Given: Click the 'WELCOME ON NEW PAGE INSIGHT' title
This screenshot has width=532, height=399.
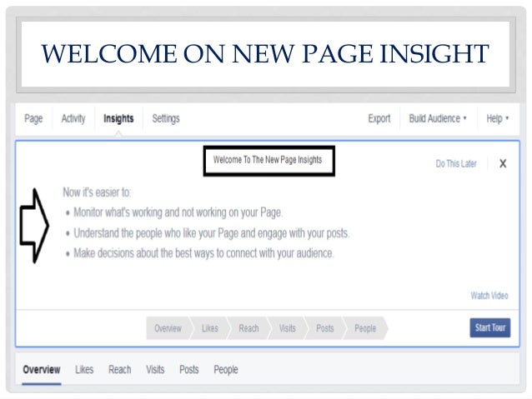Looking at the screenshot, I should [x=265, y=54].
